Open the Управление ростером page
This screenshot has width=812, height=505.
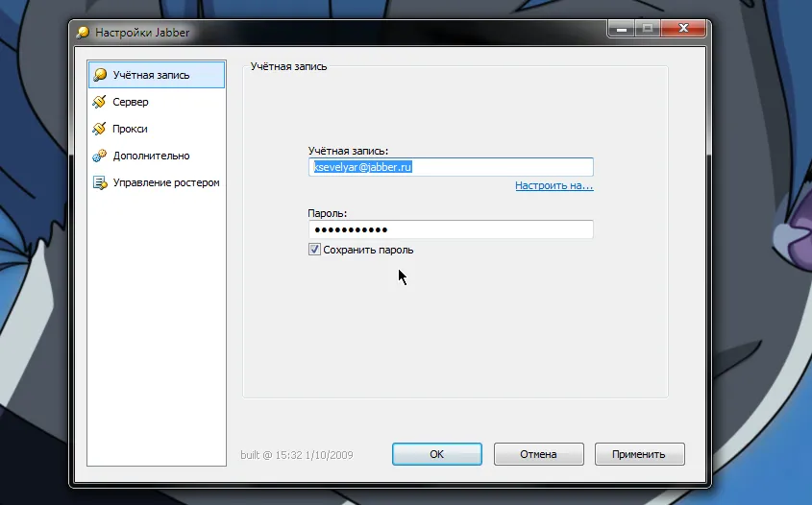pyautogui.click(x=157, y=182)
